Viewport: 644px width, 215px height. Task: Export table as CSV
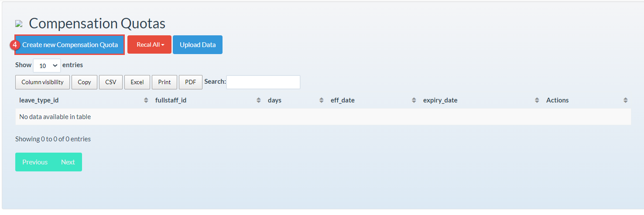[111, 82]
